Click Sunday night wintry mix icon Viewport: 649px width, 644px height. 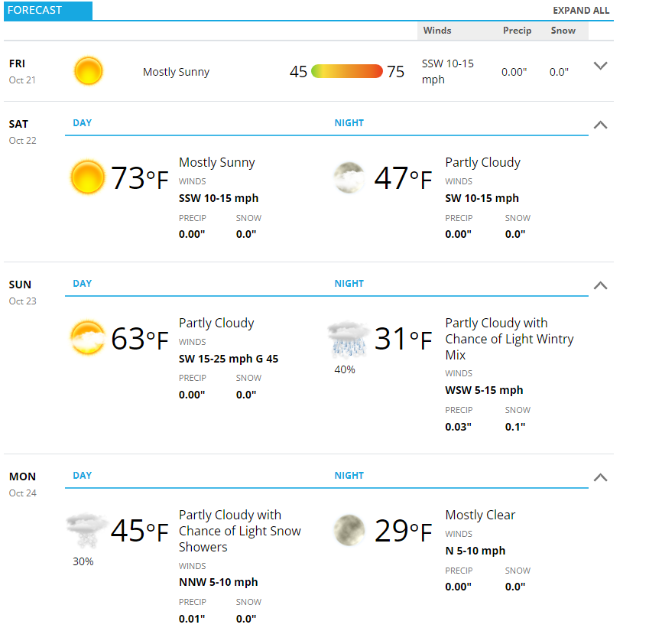pyautogui.click(x=349, y=339)
